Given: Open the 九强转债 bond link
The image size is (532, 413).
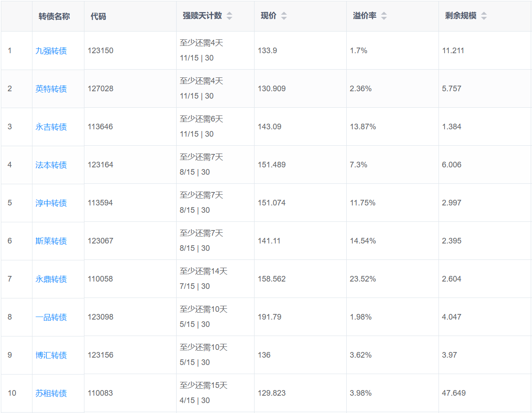Looking at the screenshot, I should pos(51,51).
